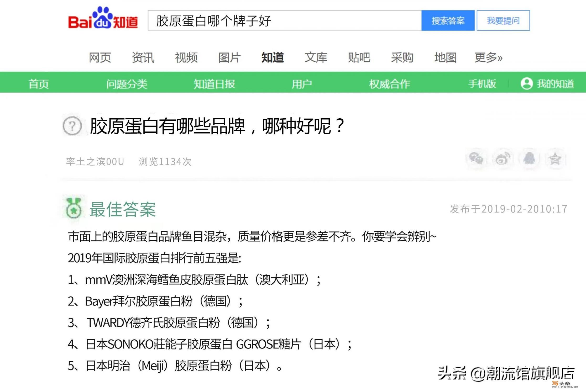Click the question title 胶原蛋白有哪些品牌，哪种好呢？
The image size is (586, 392).
[217, 126]
